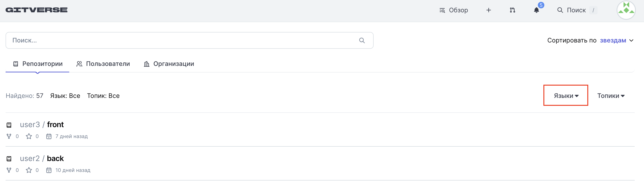Open notifications bell with badge
Image resolution: width=644 pixels, height=187 pixels.
tap(536, 10)
